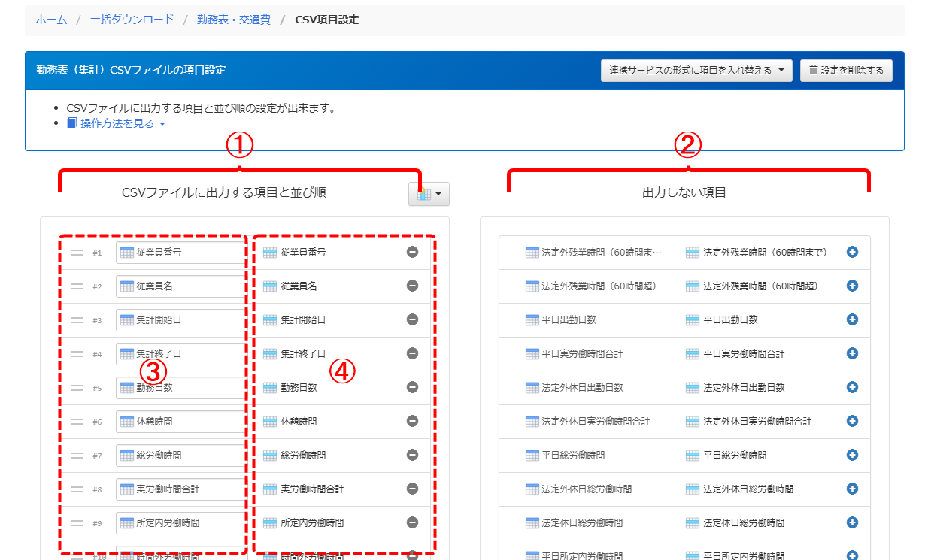Add 法定休日総労働時間 with its plus icon
The height and width of the screenshot is (560, 934).
coord(852,522)
